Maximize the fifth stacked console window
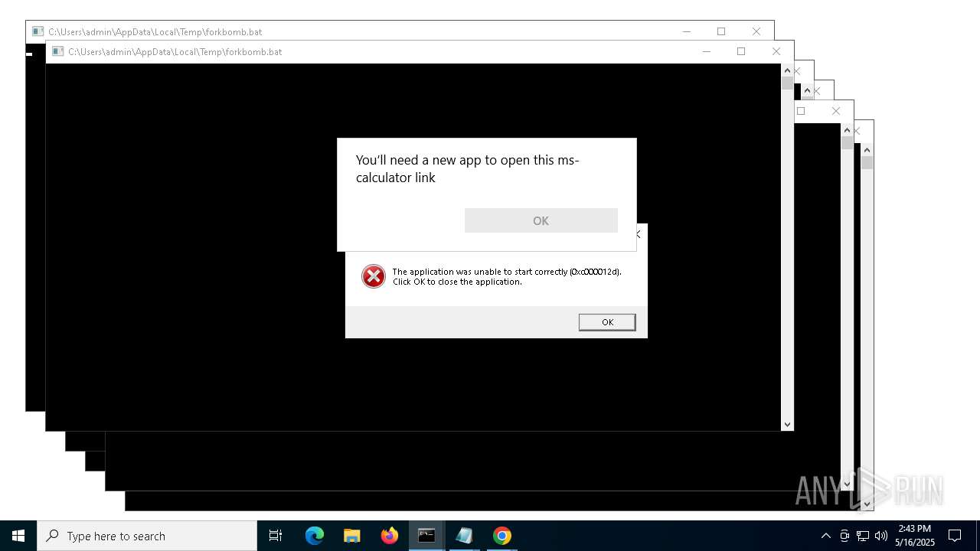Image resolution: width=980 pixels, height=551 pixels. 801,111
